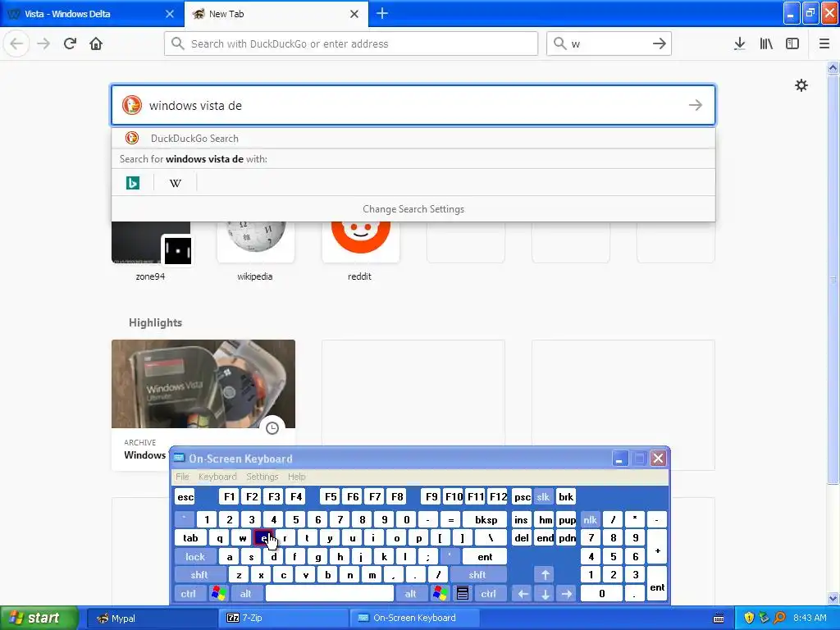Open Change Search Settings
This screenshot has height=630, width=840.
[413, 209]
